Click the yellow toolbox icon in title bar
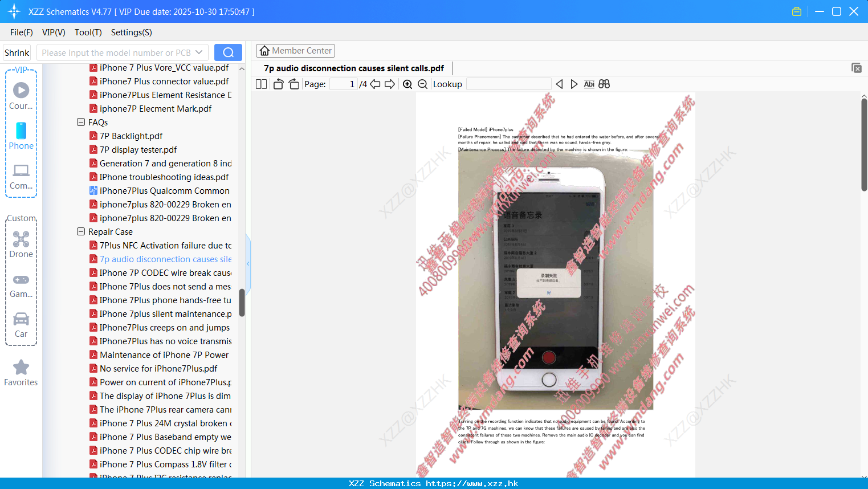 pos(797,11)
